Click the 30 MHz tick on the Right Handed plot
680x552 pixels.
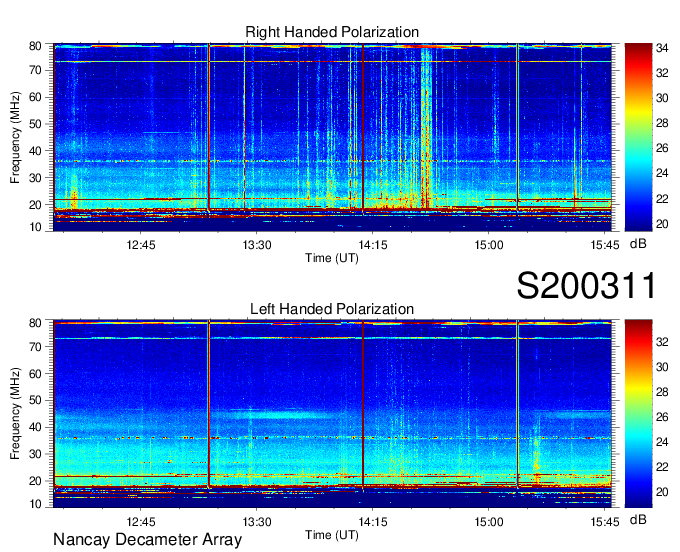(x=35, y=178)
